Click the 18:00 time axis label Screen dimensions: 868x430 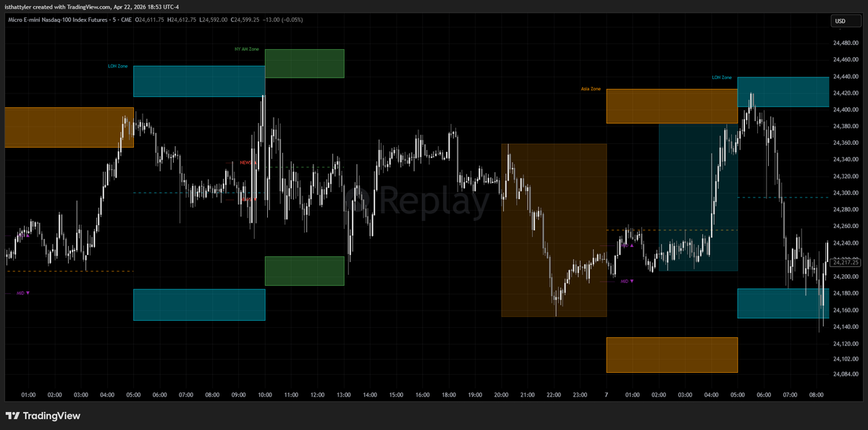(x=449, y=395)
